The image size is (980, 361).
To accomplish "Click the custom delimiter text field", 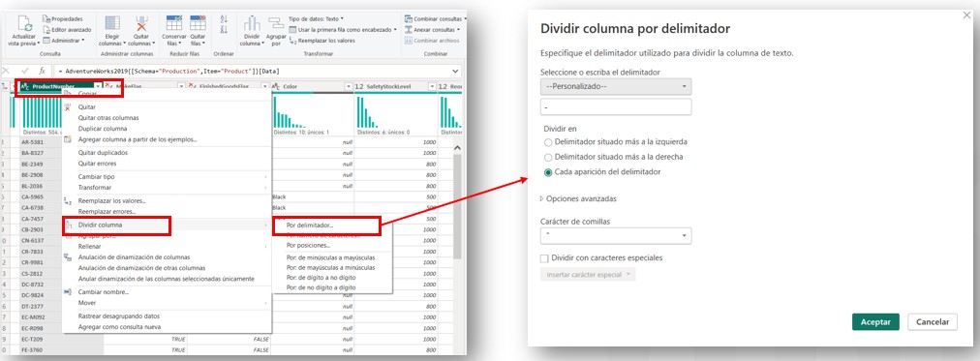I will click(x=616, y=106).
